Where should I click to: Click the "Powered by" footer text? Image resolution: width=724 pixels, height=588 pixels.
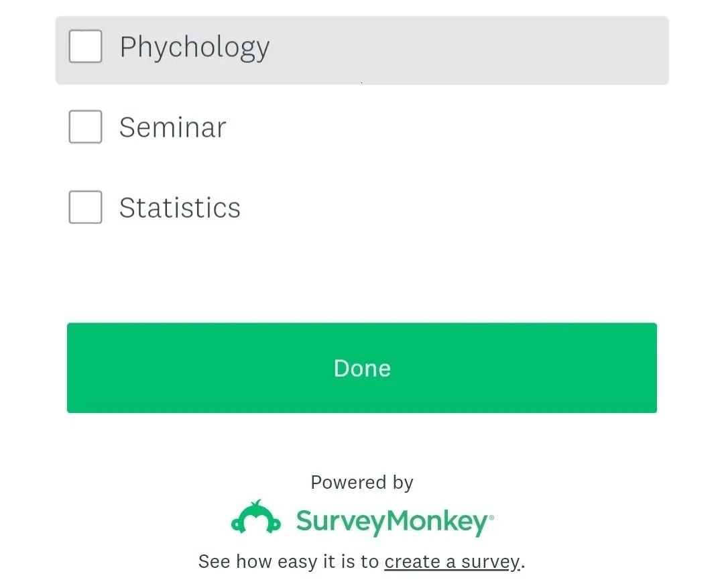[362, 482]
